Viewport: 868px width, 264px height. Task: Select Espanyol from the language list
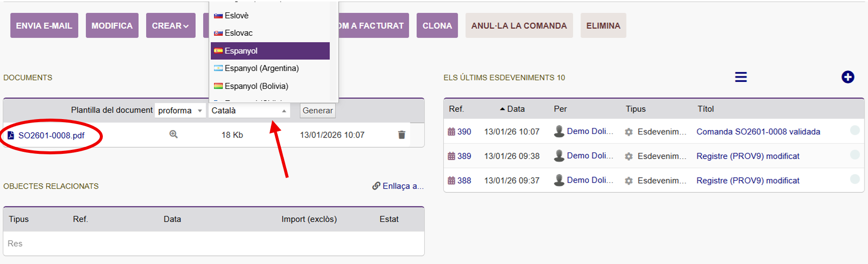(270, 51)
